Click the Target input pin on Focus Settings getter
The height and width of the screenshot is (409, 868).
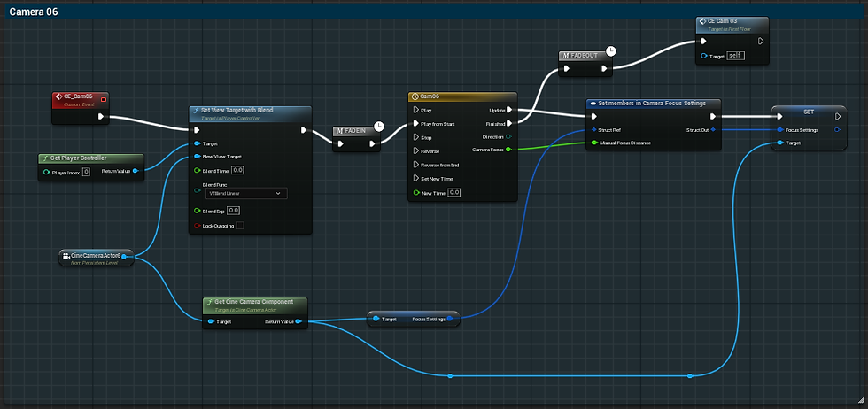(376, 319)
